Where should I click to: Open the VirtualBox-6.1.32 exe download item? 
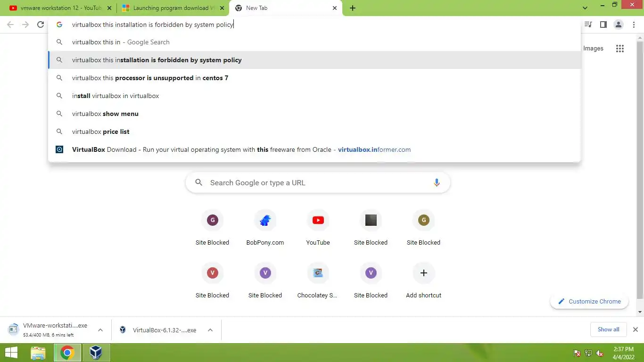(x=158, y=330)
